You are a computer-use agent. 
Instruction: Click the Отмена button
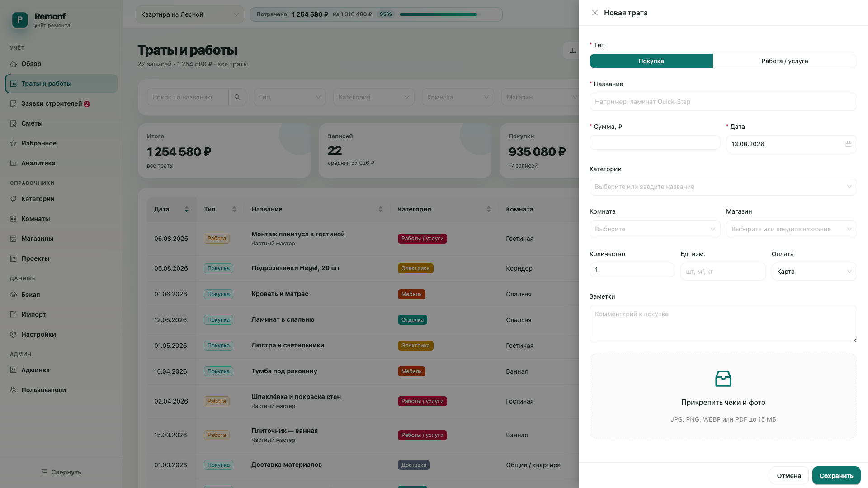click(789, 476)
